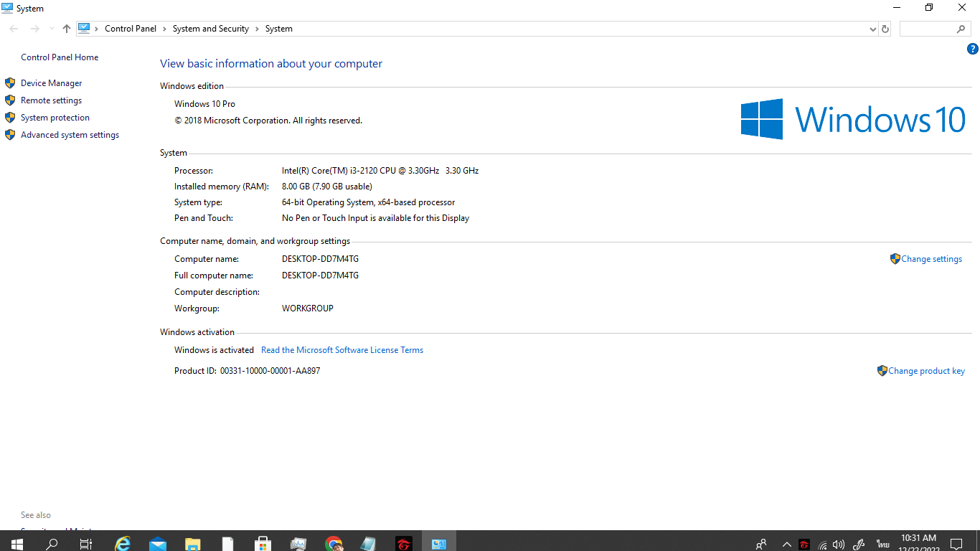Expand the chevron after System and Security
The image size is (980, 551).
click(258, 29)
